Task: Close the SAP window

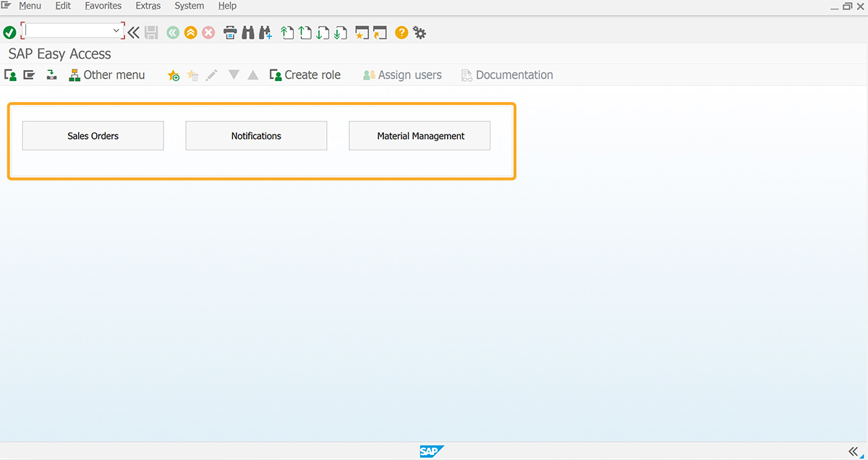Action: coord(860,6)
